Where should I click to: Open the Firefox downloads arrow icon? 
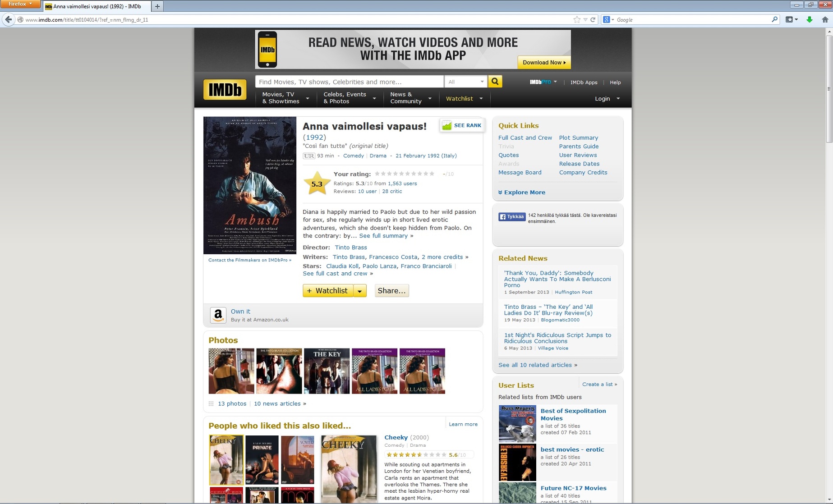point(810,19)
